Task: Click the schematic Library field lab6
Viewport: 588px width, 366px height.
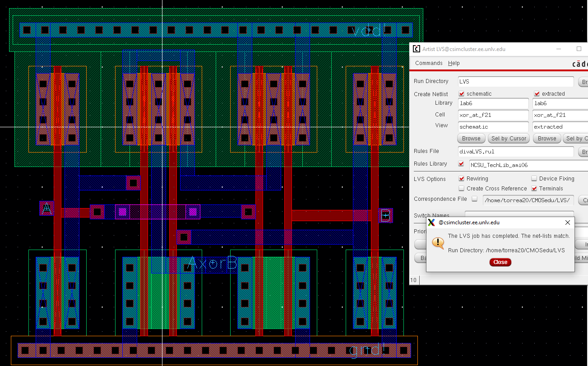Action: [493, 103]
